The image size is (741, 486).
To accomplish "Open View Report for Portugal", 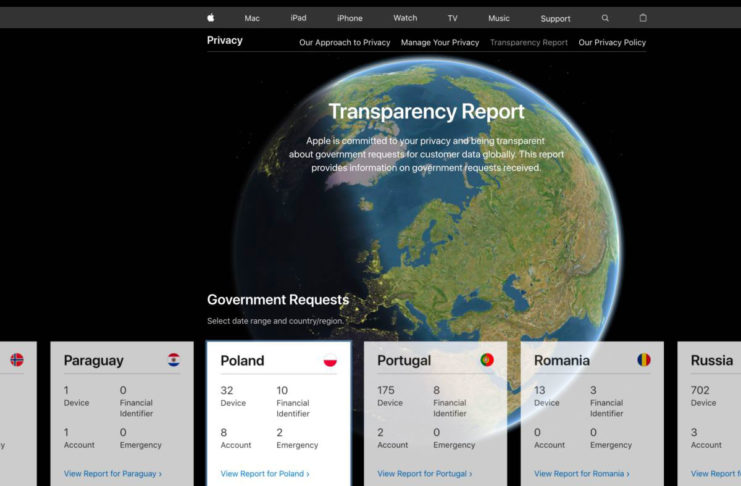I will click(424, 473).
